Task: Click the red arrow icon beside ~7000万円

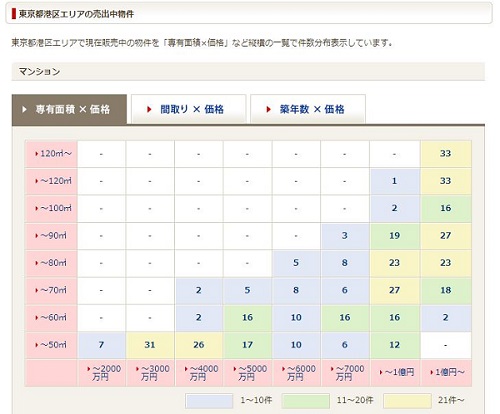Action: click(x=332, y=369)
